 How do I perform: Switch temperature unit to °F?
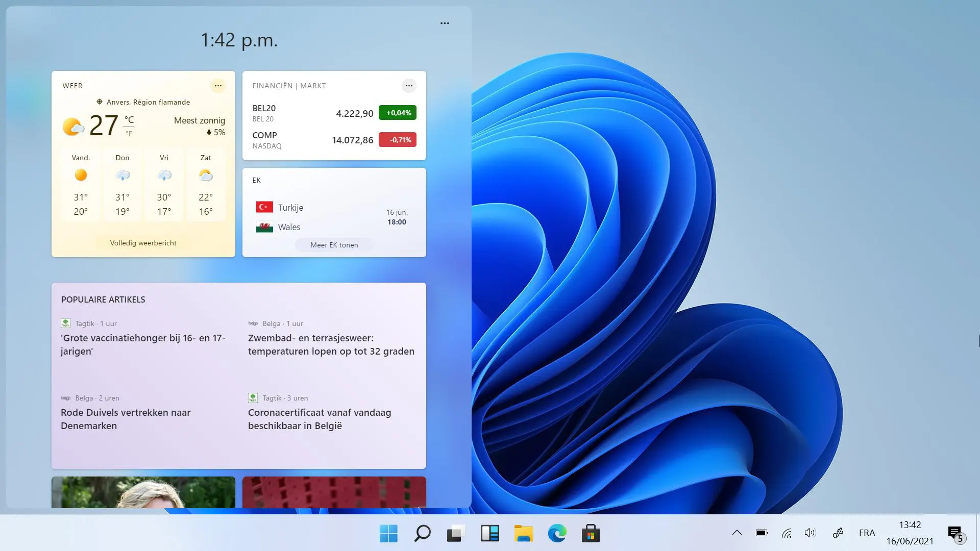pos(129,134)
